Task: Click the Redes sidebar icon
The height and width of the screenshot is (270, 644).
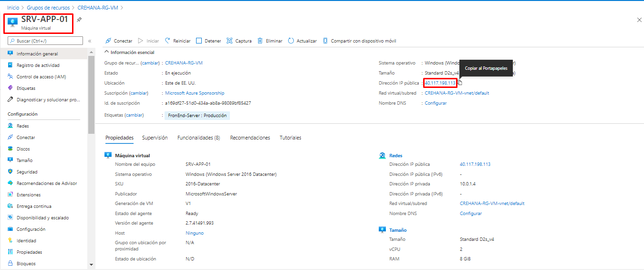Action: point(10,126)
